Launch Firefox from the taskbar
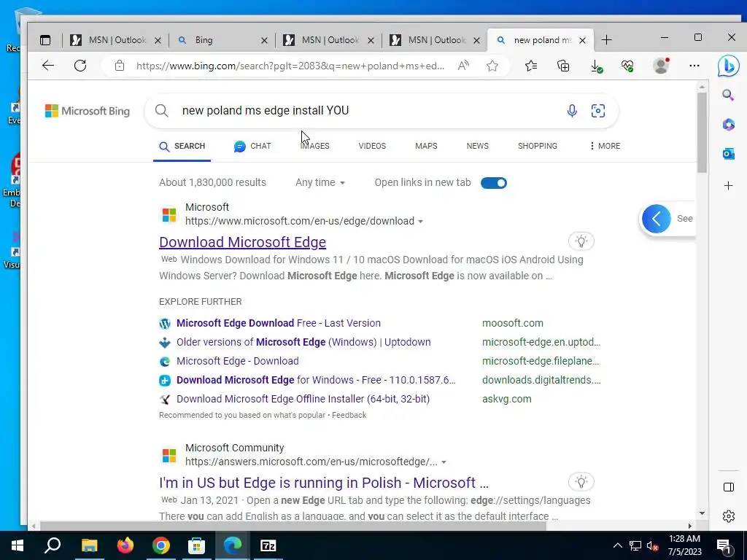 pyautogui.click(x=125, y=545)
